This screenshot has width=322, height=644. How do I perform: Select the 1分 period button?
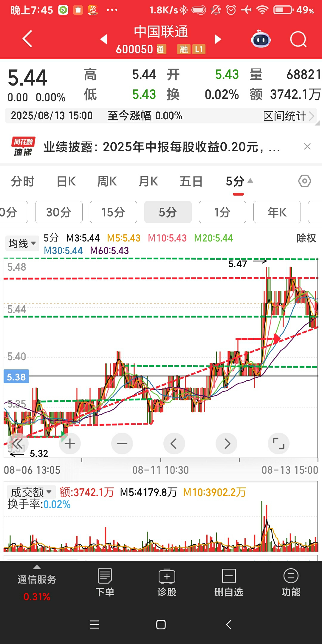(x=222, y=212)
